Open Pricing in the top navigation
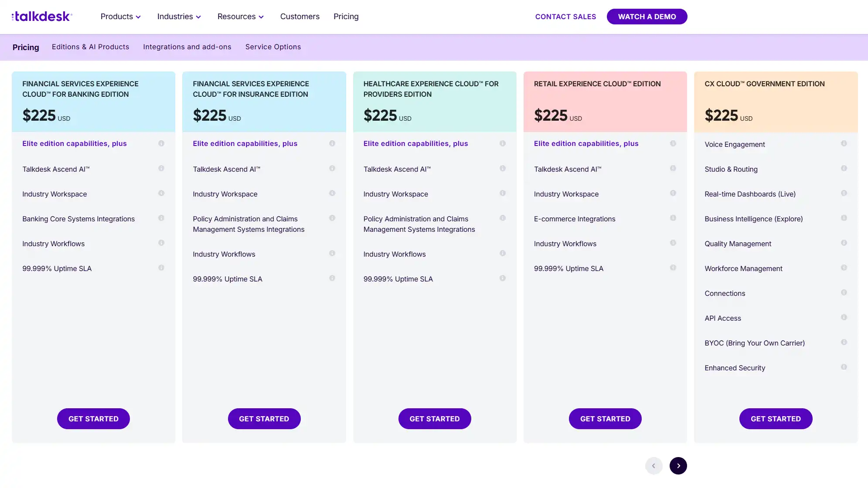 [346, 17]
